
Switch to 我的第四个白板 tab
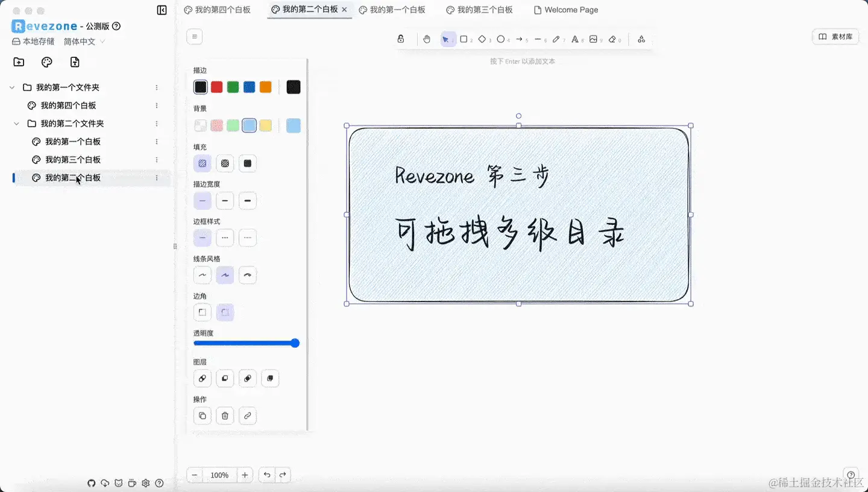pyautogui.click(x=217, y=10)
